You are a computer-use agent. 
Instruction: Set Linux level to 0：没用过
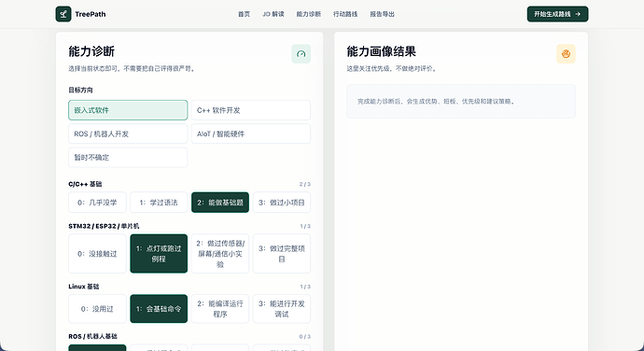tap(97, 309)
